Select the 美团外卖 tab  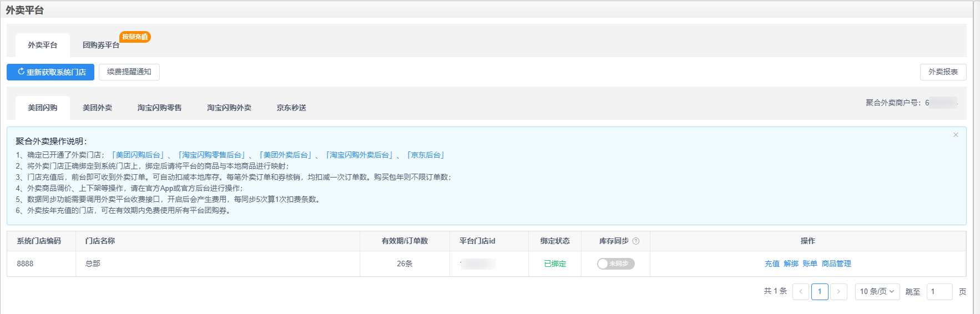[x=98, y=108]
